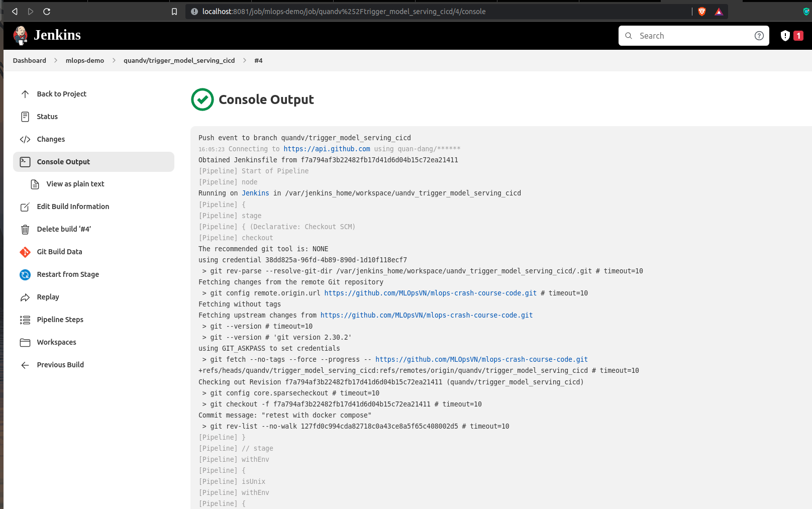Click the Jenkins butler logo icon
The height and width of the screenshot is (509, 812).
21,35
